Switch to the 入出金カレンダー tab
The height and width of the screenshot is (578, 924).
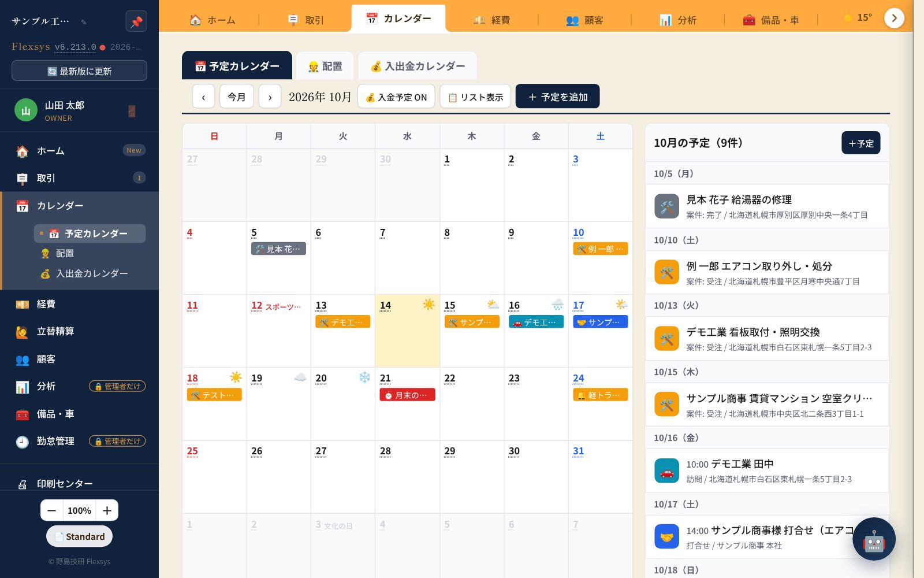(418, 65)
